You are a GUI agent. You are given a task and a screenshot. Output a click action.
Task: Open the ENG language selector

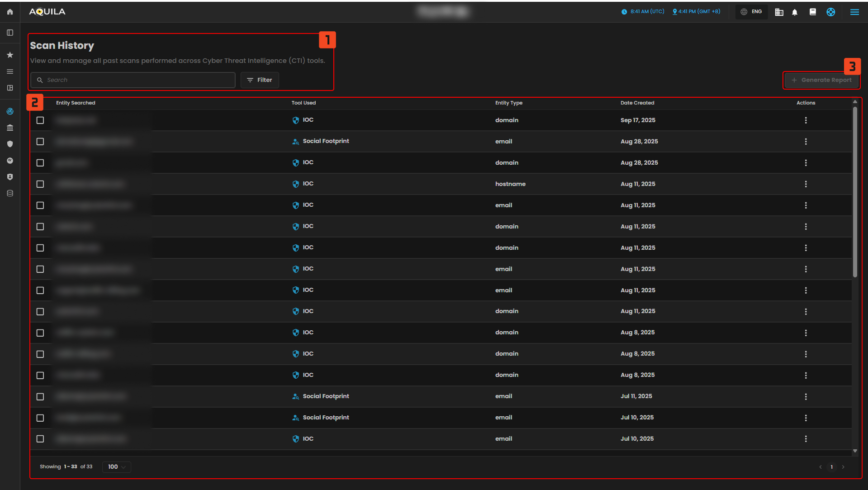coord(752,12)
